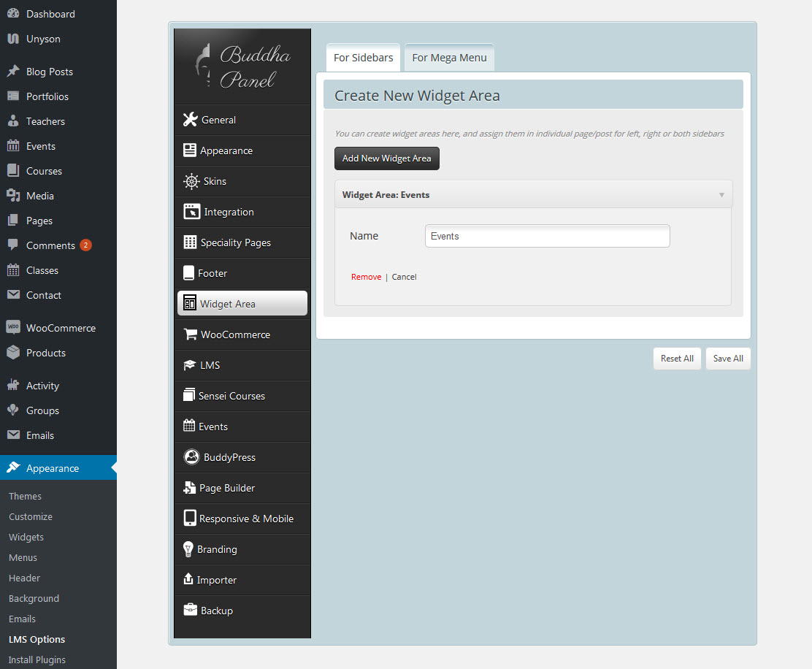This screenshot has height=669, width=812.
Task: Collapse the Widget Area: Events arrow
Action: pyautogui.click(x=721, y=195)
